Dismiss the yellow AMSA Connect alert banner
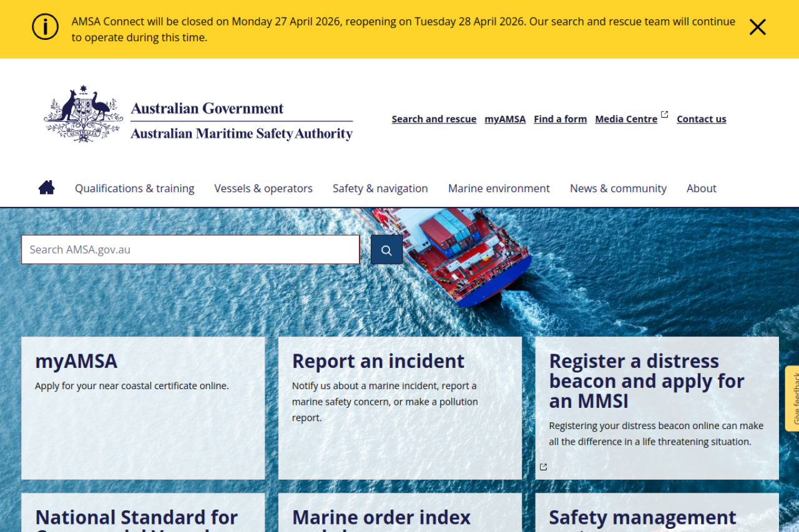 pos(757,27)
